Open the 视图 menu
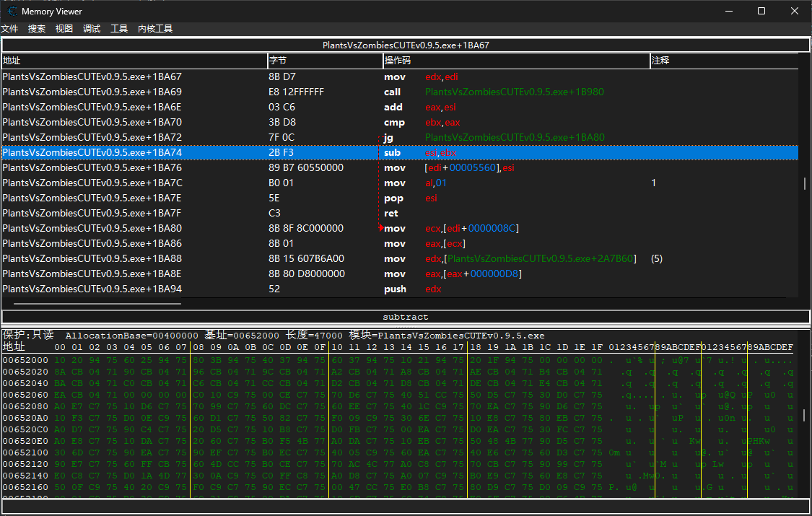 click(x=64, y=29)
